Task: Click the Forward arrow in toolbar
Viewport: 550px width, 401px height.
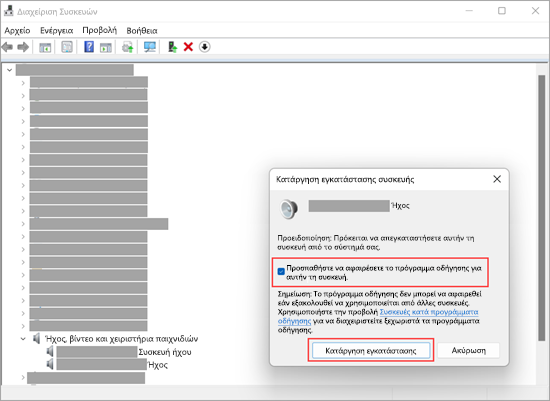Action: pos(23,47)
